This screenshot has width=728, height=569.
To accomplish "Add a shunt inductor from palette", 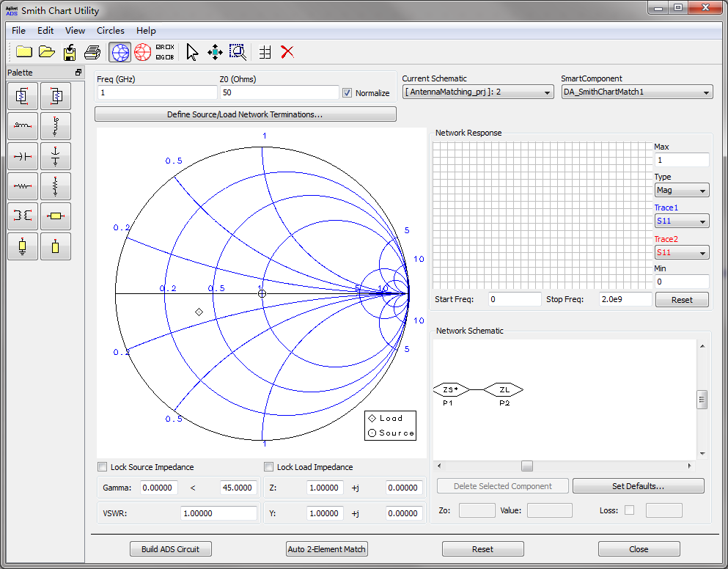I will tap(56, 126).
